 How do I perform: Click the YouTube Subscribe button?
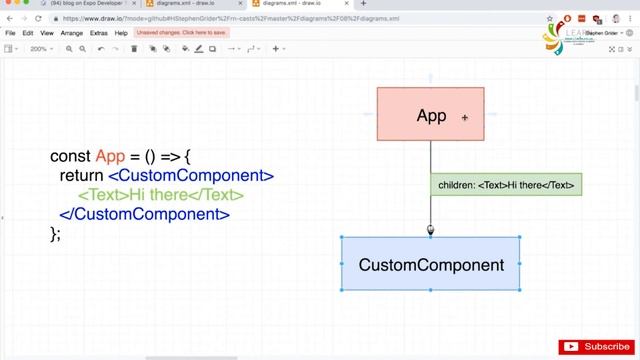[597, 347]
